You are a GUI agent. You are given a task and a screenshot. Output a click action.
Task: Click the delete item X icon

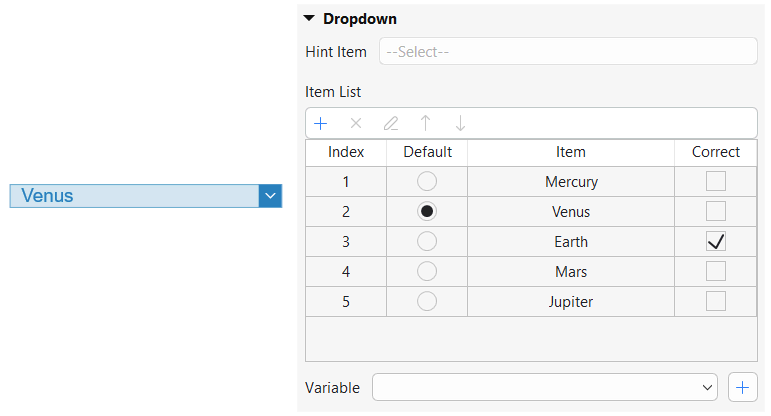355,124
